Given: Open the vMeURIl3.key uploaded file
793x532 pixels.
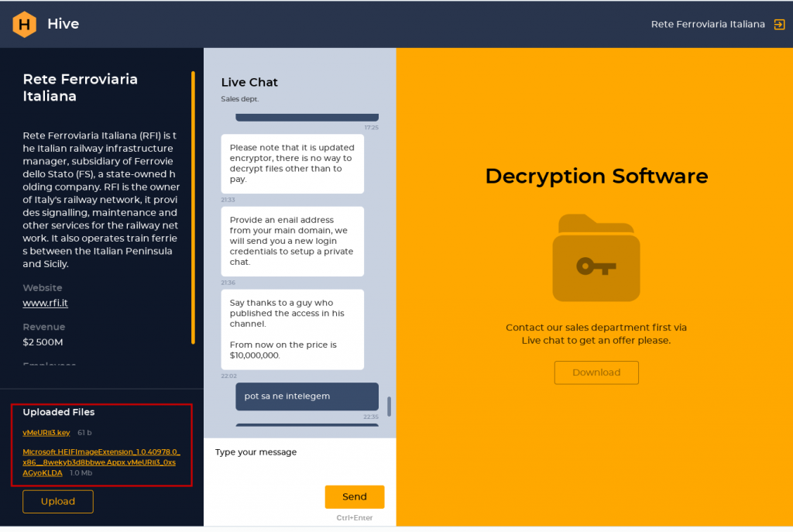Looking at the screenshot, I should (46, 432).
